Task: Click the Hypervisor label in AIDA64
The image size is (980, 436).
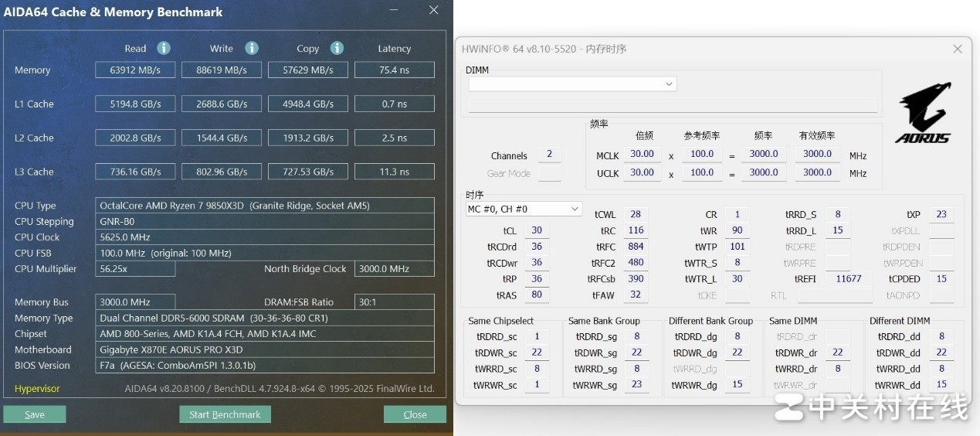Action: pyautogui.click(x=37, y=389)
